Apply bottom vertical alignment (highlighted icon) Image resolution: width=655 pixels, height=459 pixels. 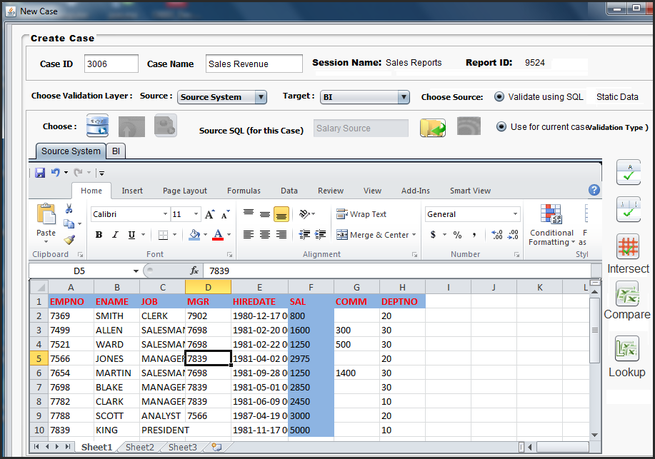click(281, 214)
